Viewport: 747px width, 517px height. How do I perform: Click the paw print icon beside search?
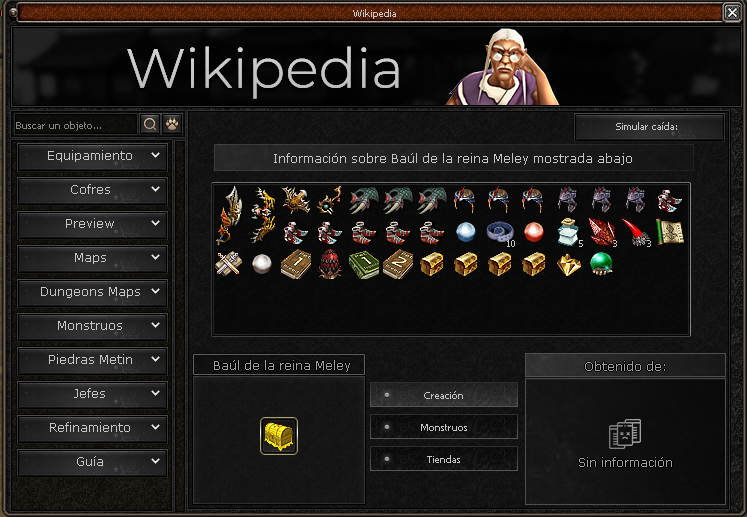coord(172,125)
